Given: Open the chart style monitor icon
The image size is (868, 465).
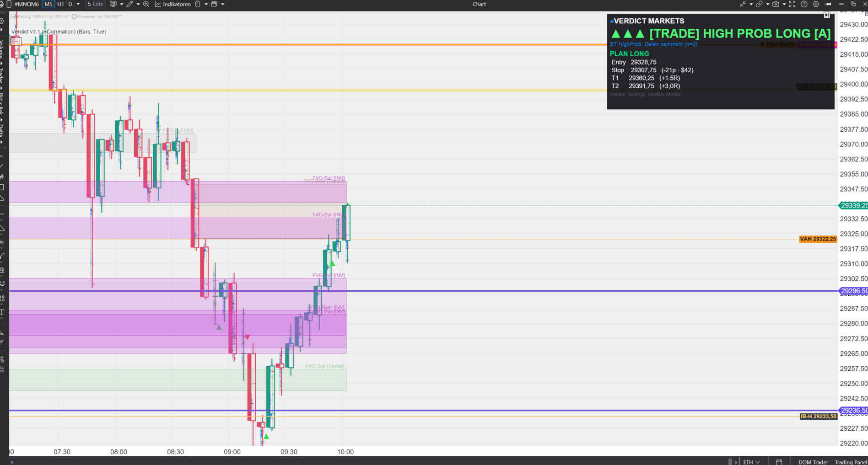Looking at the screenshot, I should (113, 4).
